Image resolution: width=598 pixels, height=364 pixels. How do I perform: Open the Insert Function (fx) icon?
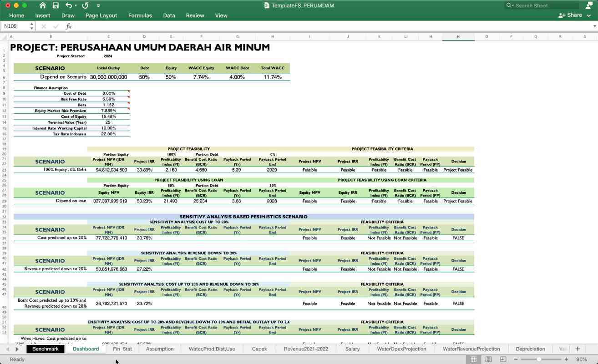(69, 26)
